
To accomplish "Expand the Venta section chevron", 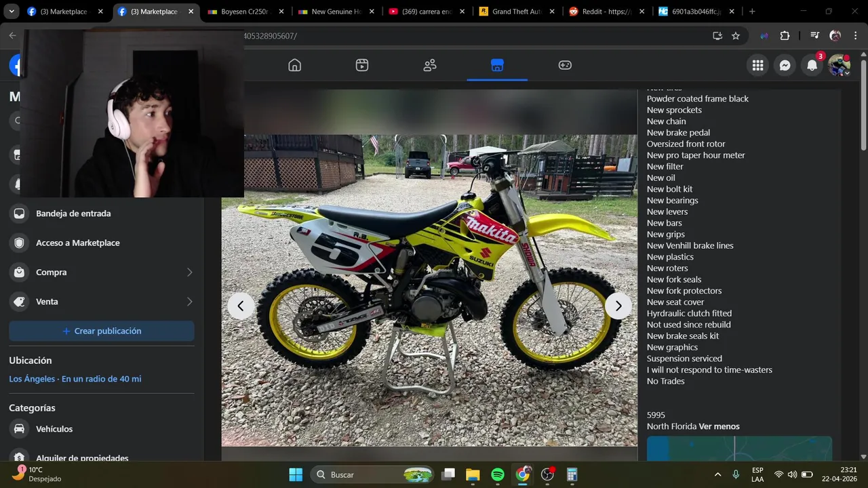I will pos(189,302).
